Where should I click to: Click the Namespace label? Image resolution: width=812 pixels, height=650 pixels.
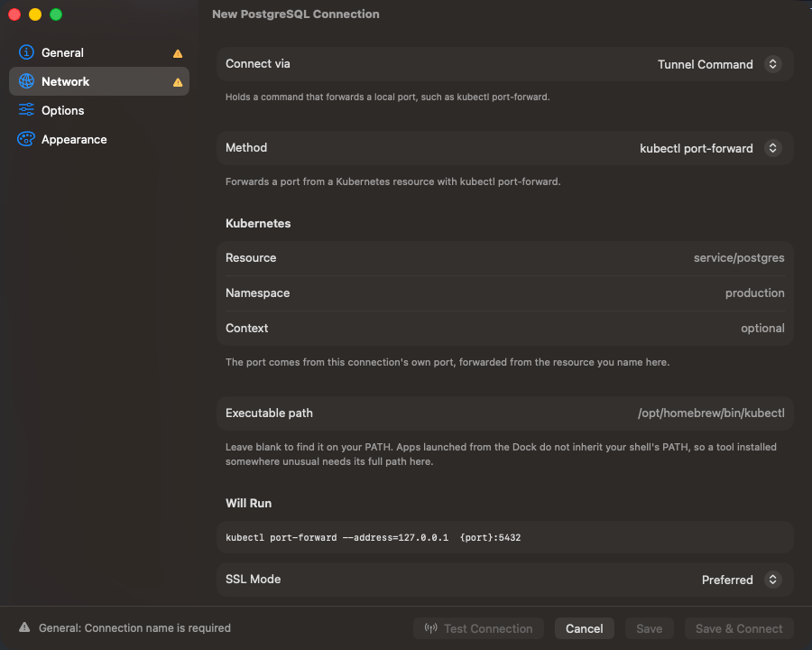pyautogui.click(x=257, y=292)
